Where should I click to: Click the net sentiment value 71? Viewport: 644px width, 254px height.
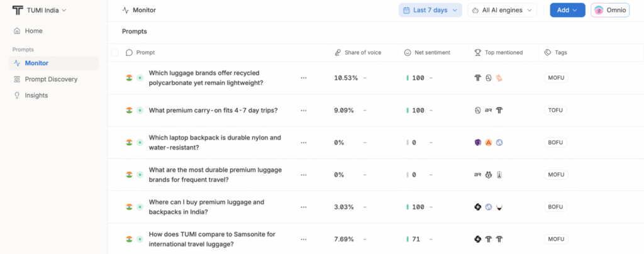416,240
